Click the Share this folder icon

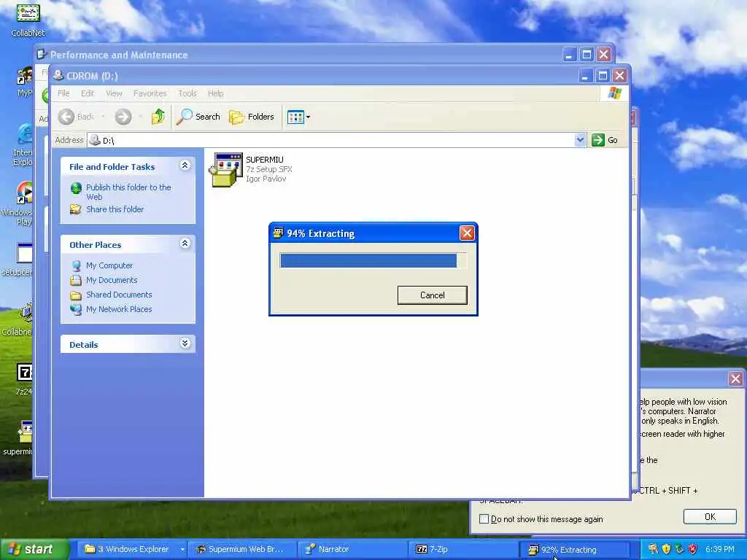76,209
